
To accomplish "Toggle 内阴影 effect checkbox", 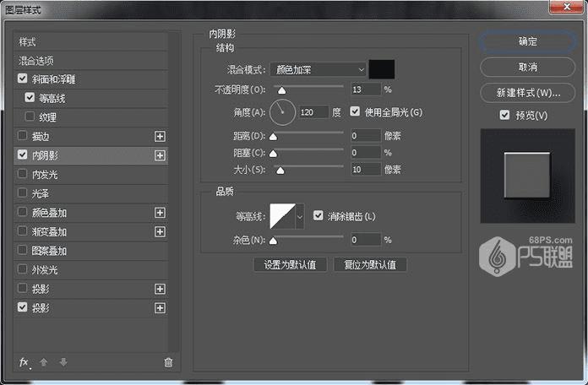I will (23, 155).
